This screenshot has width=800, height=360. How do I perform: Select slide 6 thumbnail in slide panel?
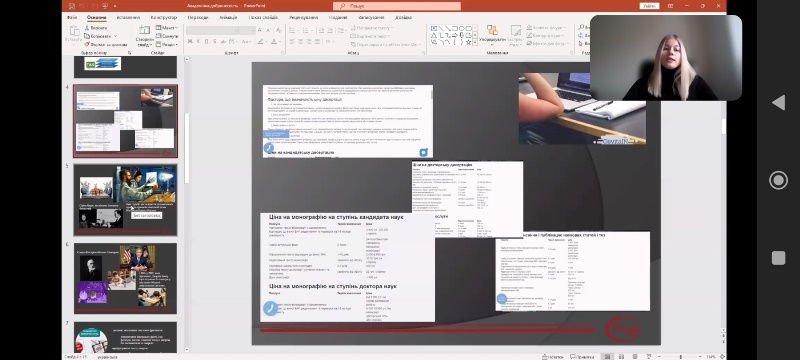point(126,278)
